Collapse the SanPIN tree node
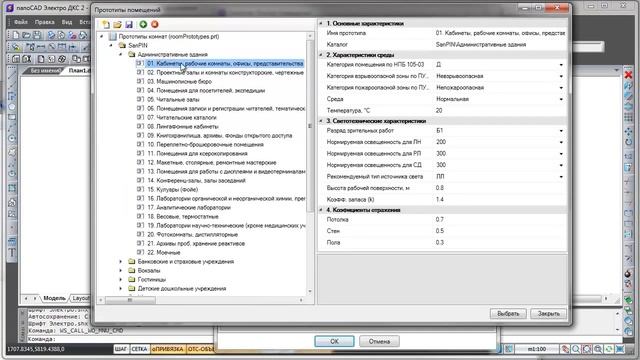This screenshot has width=640, height=360. 111,45
